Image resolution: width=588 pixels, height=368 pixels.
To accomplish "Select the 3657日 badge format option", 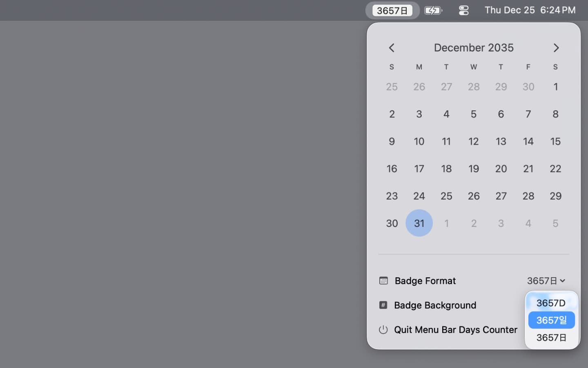I will pyautogui.click(x=551, y=337).
